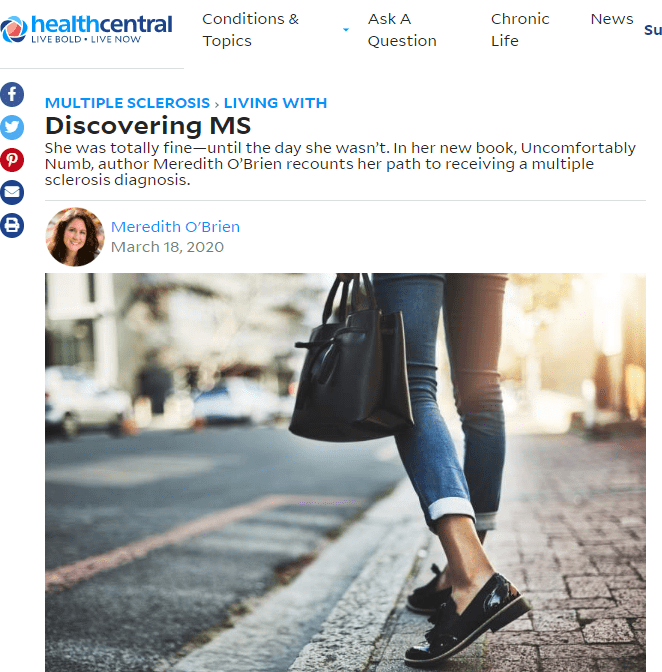Click the Discovering MS headline
Viewport: 662px width, 672px height.
coord(148,126)
